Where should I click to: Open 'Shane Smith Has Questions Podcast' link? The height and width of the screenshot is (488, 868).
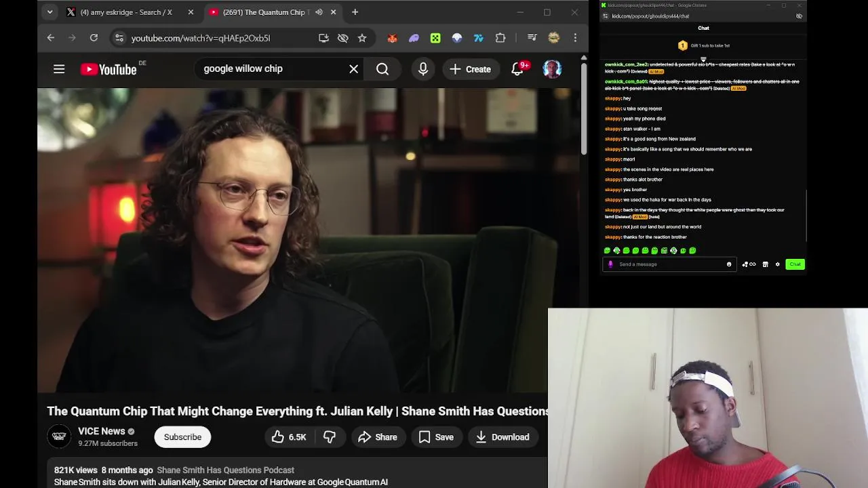pos(225,470)
